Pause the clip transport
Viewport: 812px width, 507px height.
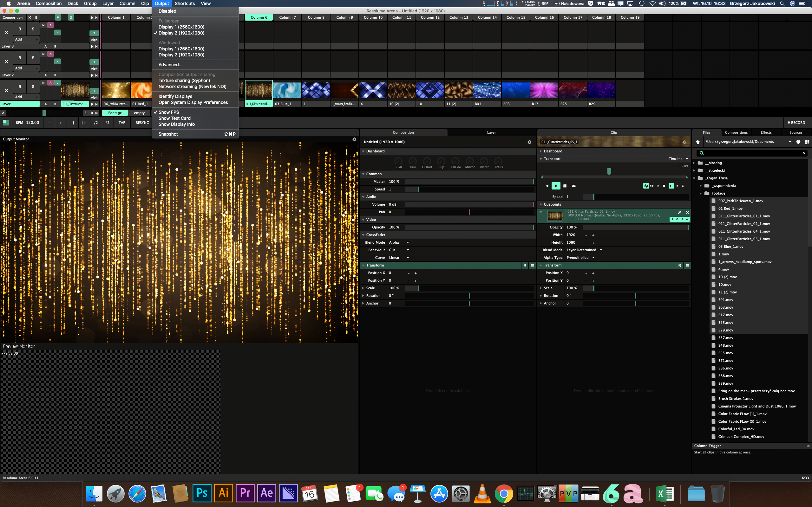565,186
